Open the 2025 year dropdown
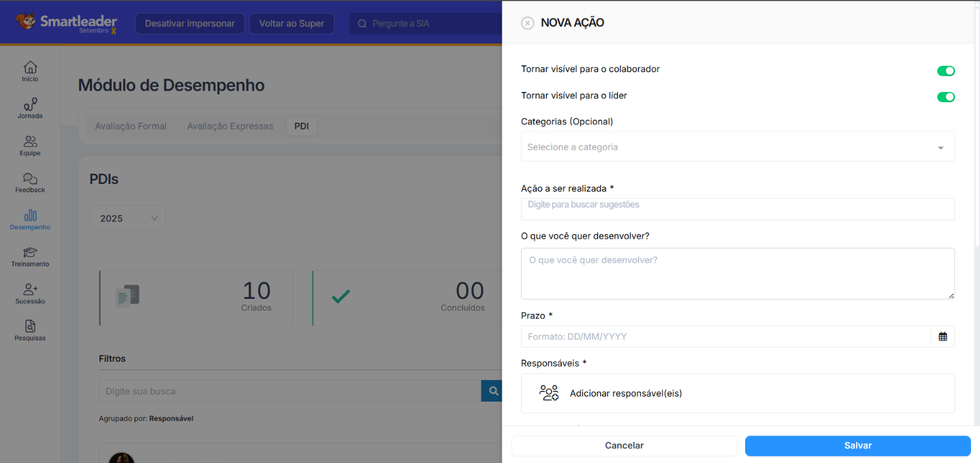 tap(128, 218)
